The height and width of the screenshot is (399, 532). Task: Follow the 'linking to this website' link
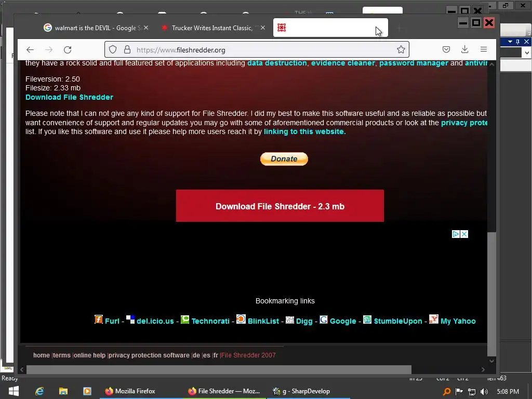tap(304, 131)
